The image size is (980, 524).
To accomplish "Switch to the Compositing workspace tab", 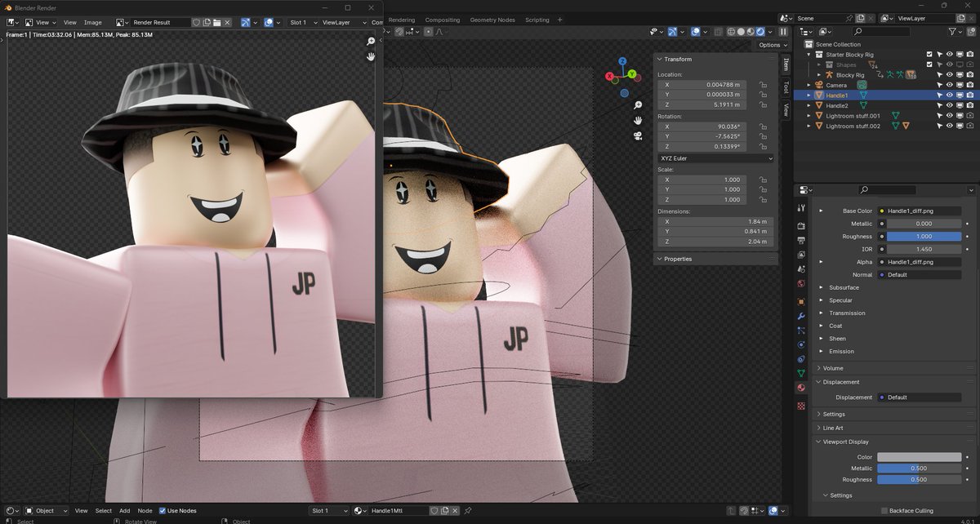I will click(443, 20).
